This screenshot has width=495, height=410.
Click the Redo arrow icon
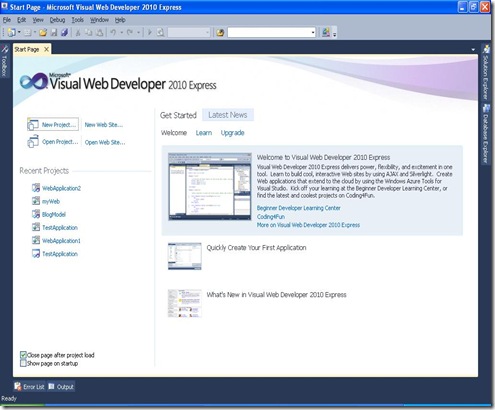[x=130, y=32]
